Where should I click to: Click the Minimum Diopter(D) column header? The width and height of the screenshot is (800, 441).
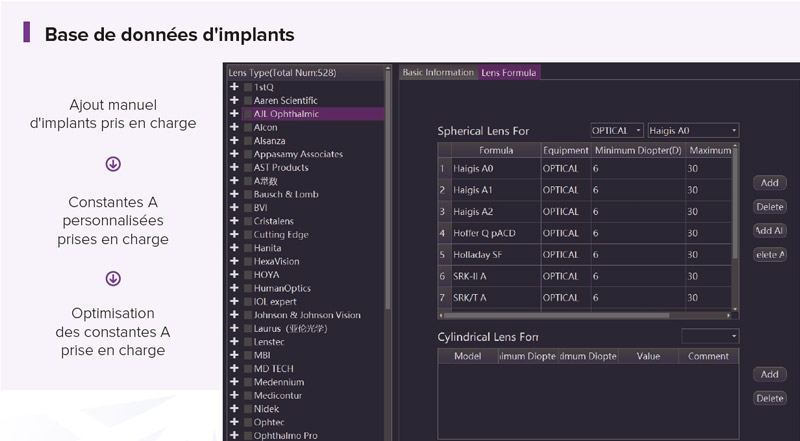pyautogui.click(x=638, y=151)
